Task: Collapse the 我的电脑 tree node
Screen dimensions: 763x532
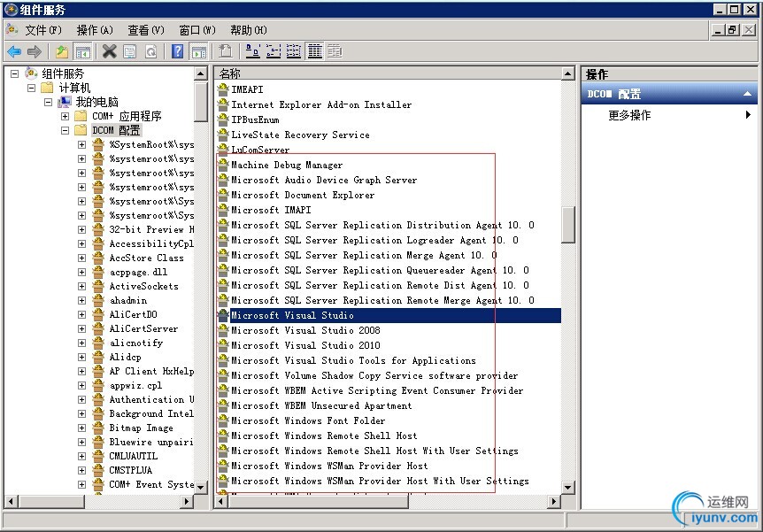Action: 48,102
